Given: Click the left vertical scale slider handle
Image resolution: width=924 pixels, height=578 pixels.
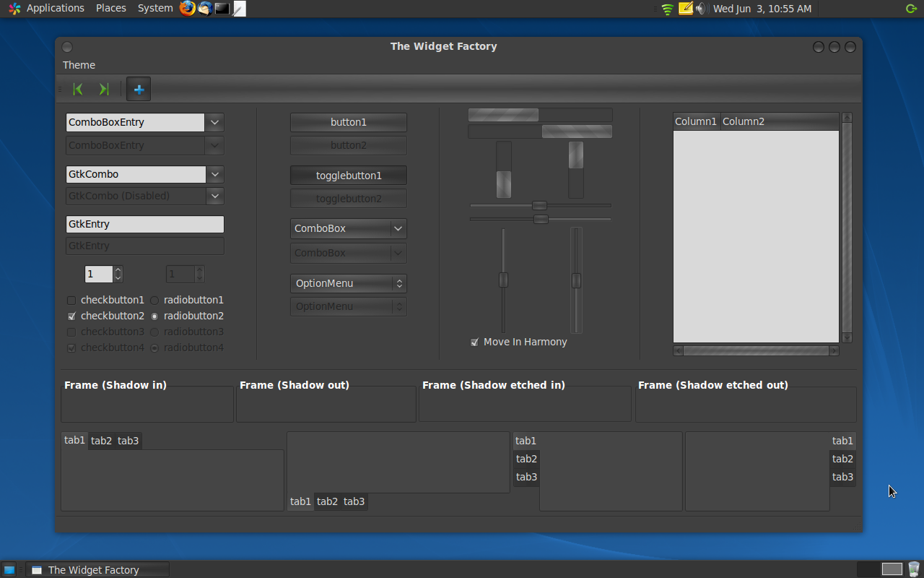Looking at the screenshot, I should pyautogui.click(x=503, y=280).
